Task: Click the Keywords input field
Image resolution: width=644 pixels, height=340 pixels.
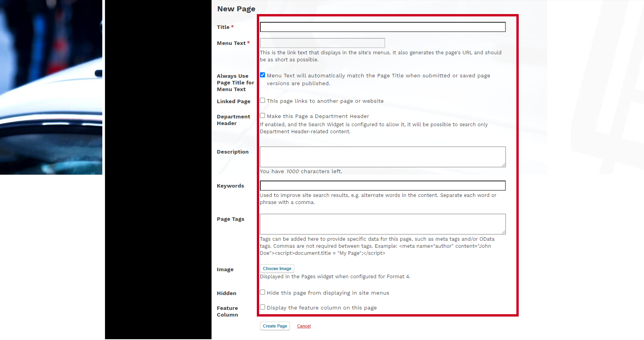Action: click(x=382, y=186)
